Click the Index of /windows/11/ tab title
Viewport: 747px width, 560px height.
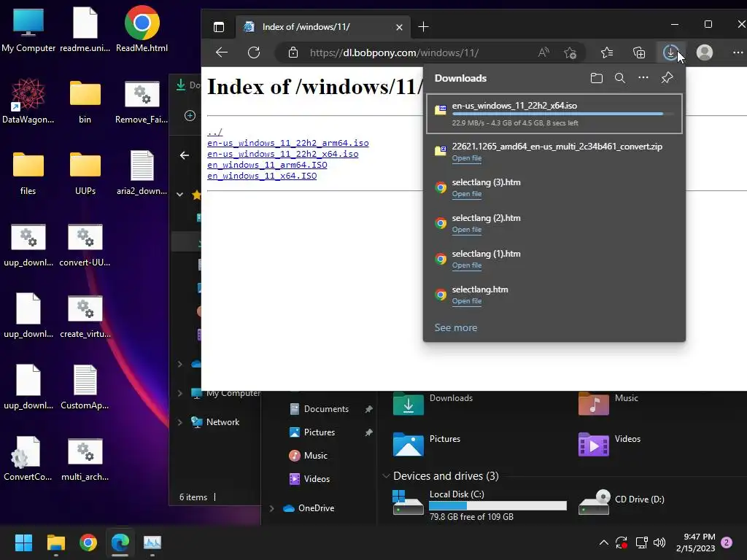(306, 27)
